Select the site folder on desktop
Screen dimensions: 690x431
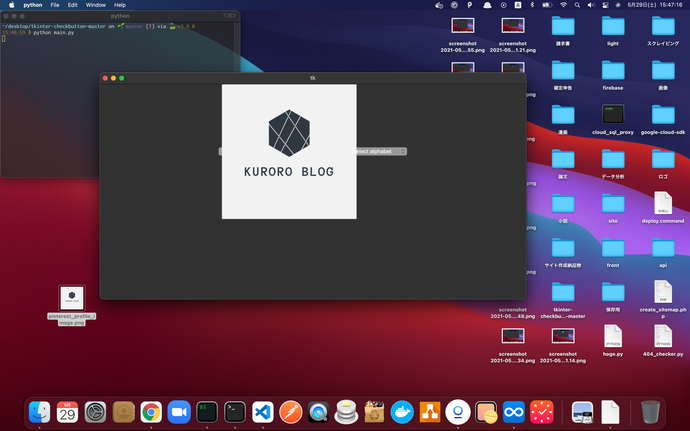click(x=613, y=208)
